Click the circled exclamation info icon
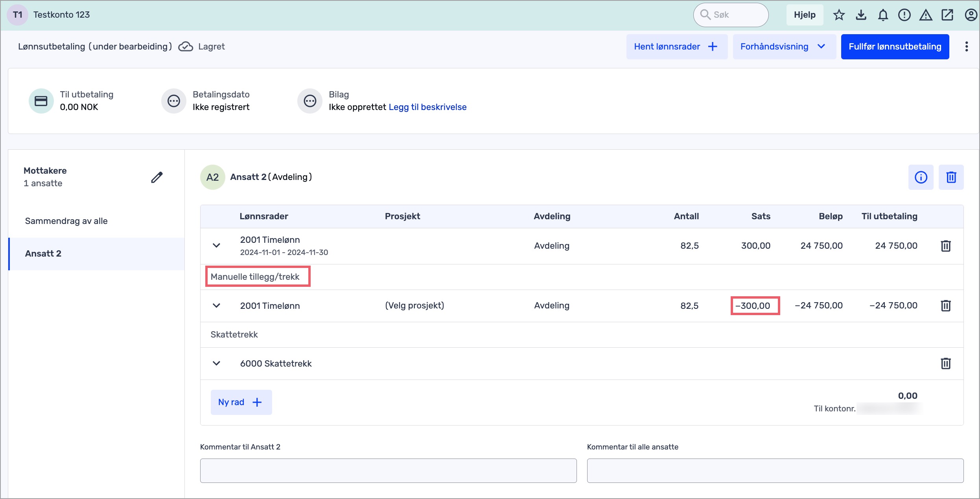 (904, 15)
